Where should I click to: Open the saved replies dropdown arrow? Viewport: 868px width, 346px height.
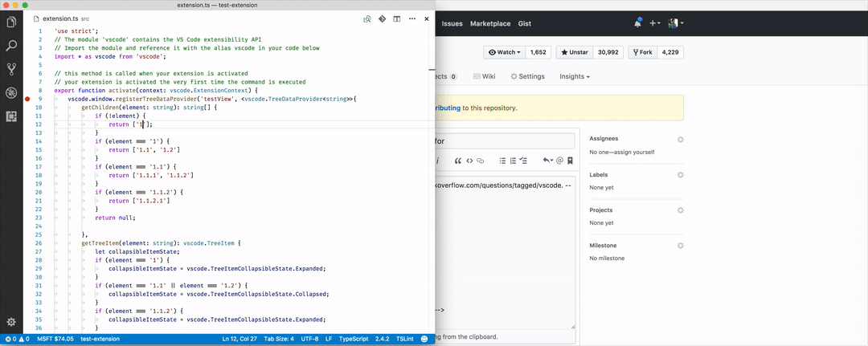[548, 161]
